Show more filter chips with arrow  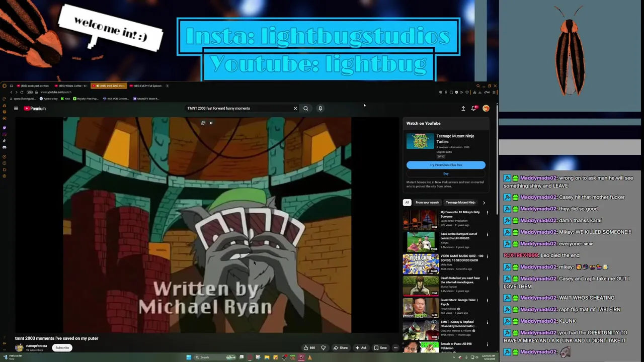(484, 203)
